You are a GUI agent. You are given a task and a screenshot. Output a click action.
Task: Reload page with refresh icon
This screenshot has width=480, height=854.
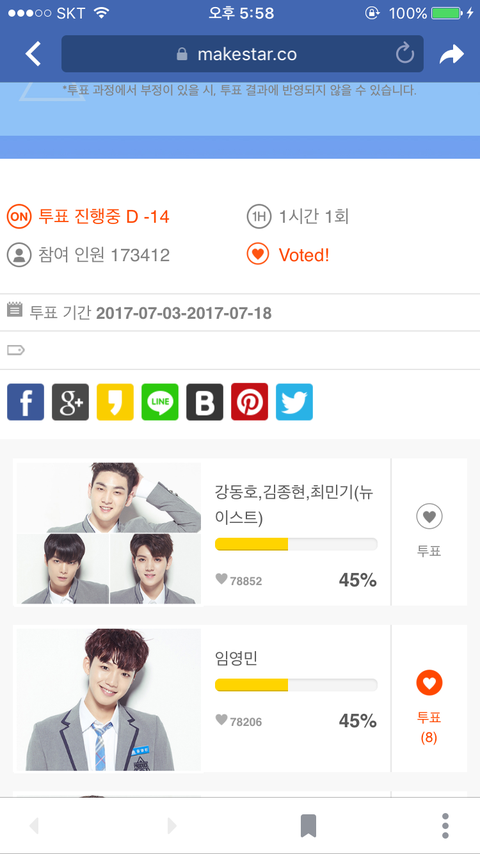(x=404, y=53)
